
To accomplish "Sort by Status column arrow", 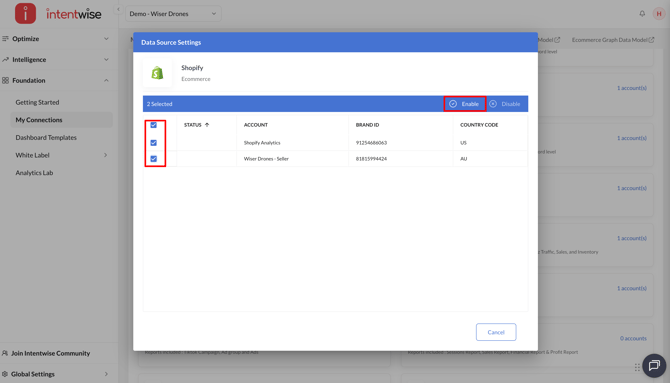I will tap(207, 125).
